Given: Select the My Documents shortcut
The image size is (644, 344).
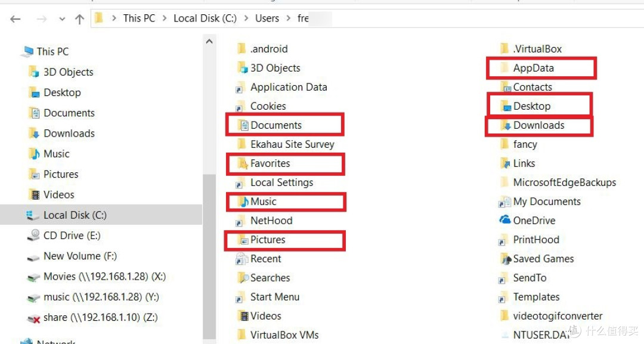Looking at the screenshot, I should (540, 202).
